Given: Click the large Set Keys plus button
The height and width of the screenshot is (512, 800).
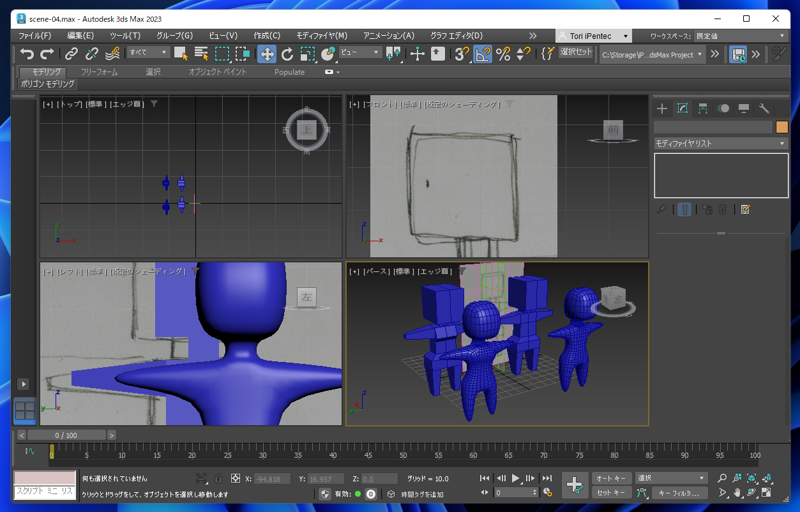Looking at the screenshot, I should (574, 485).
